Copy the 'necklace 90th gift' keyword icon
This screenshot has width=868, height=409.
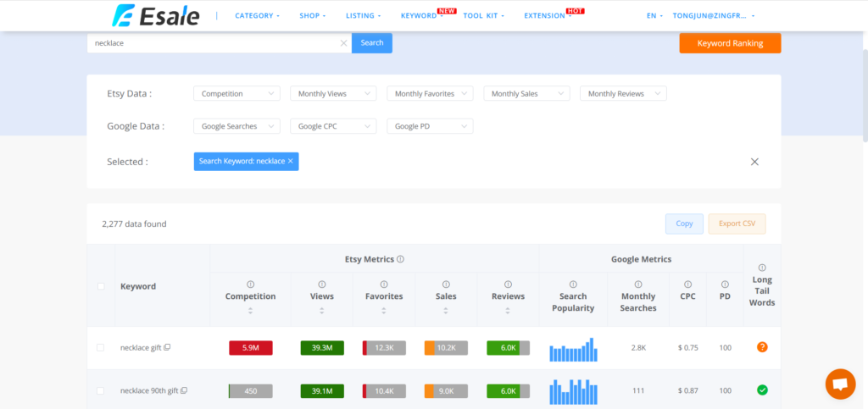(184, 390)
